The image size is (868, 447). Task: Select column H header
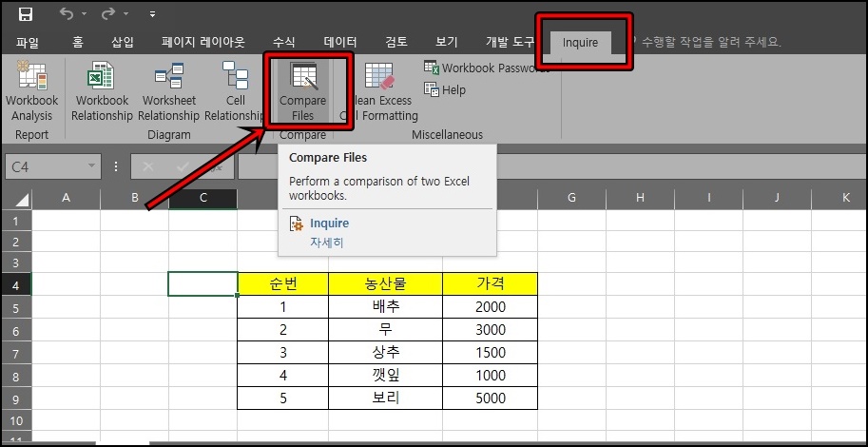tap(640, 198)
